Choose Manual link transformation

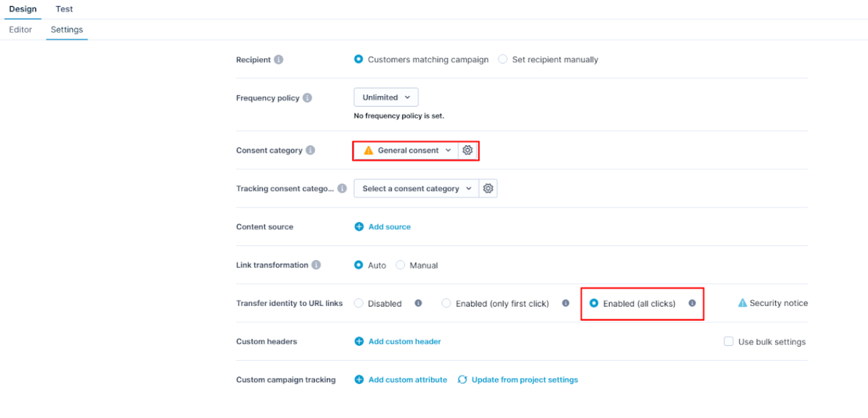tap(400, 265)
